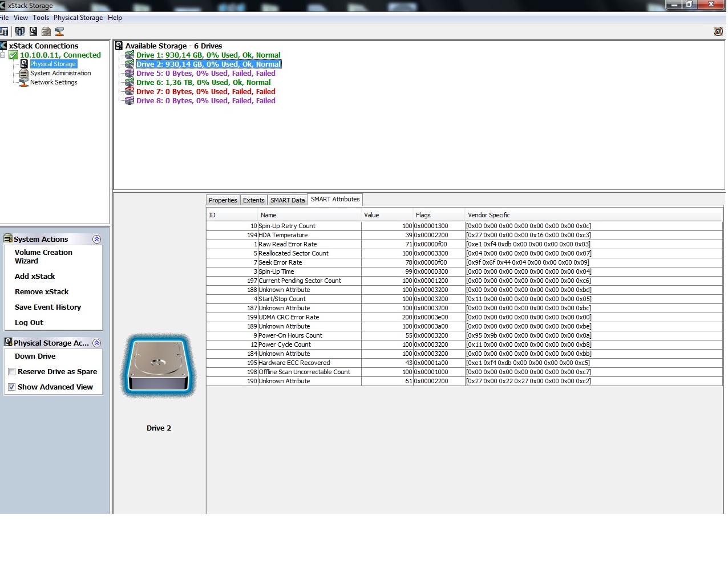Switch to the SMART Data tab
This screenshot has width=728, height=584.
pos(287,200)
